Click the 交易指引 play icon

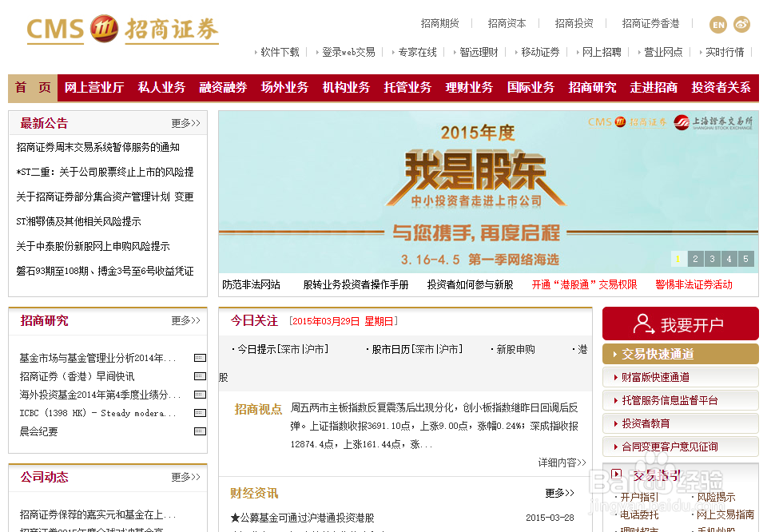pyautogui.click(x=616, y=474)
